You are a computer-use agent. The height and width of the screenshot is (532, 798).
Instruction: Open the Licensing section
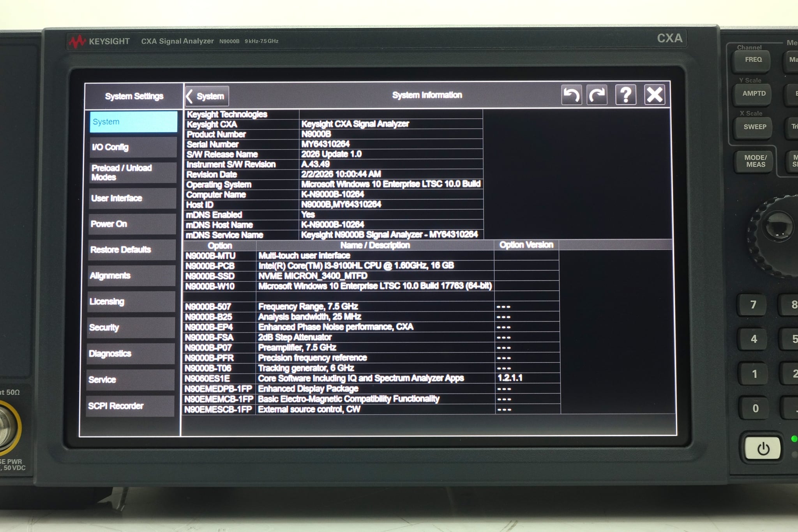pos(131,302)
